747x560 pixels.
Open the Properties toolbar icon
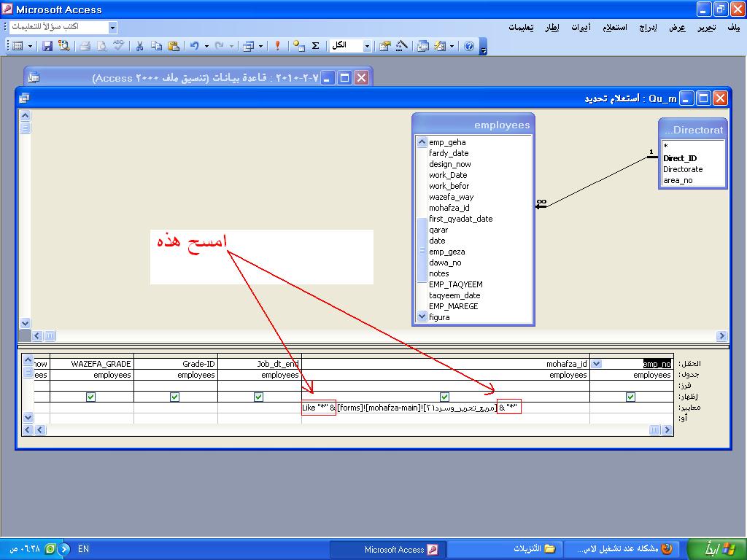[x=385, y=46]
